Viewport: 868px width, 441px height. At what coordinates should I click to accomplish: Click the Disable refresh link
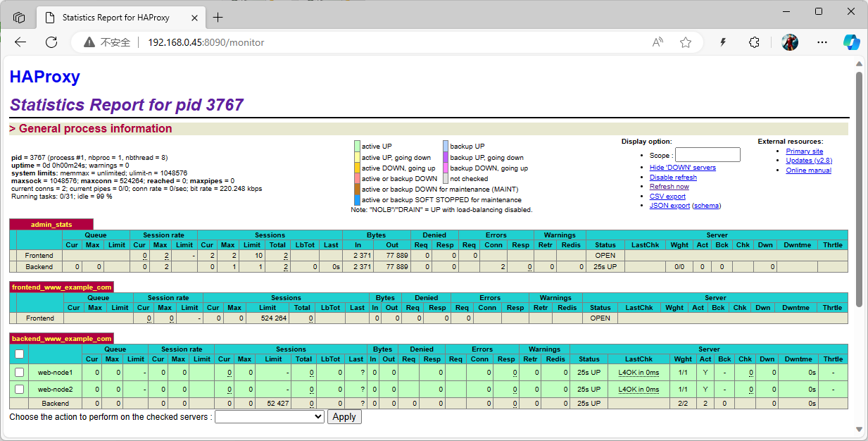click(673, 178)
